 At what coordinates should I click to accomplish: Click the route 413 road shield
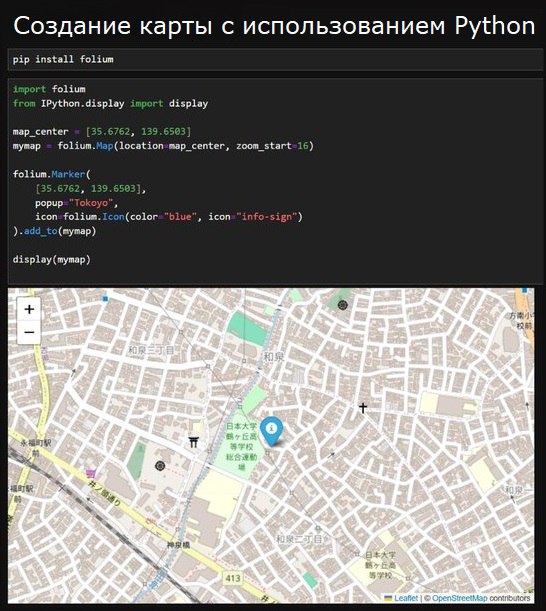point(233,578)
